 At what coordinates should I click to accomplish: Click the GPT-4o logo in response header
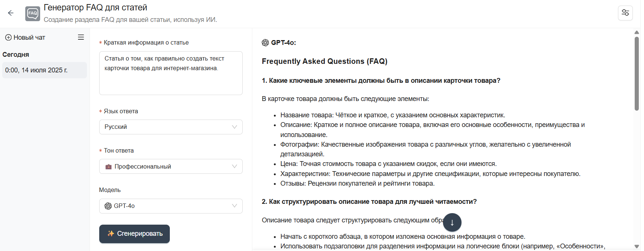pos(265,43)
